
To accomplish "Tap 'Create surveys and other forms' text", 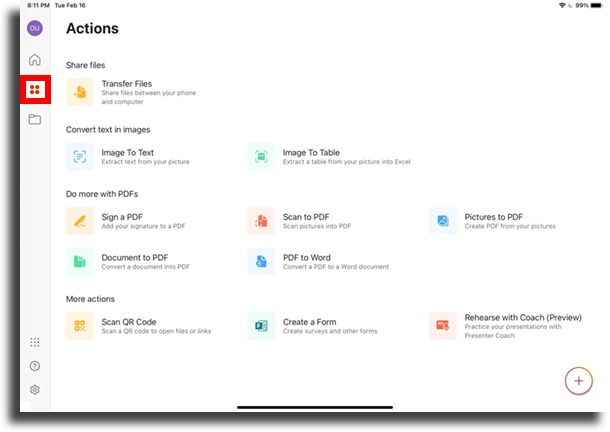I will point(330,331).
